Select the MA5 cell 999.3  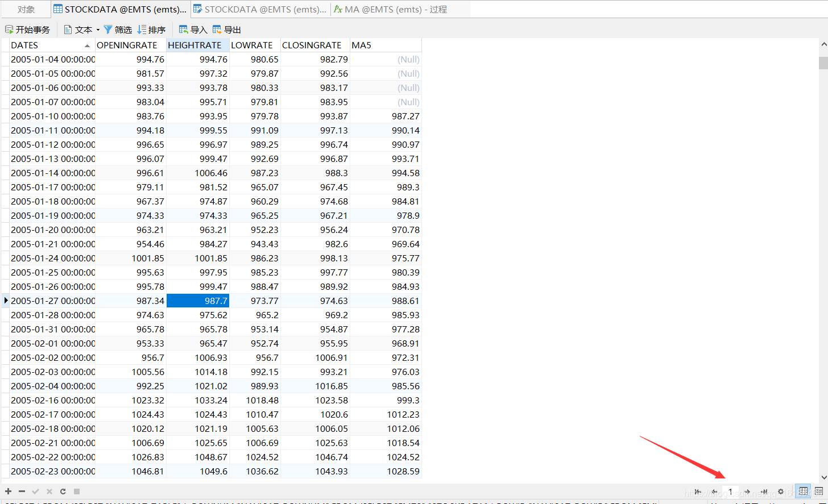point(386,400)
